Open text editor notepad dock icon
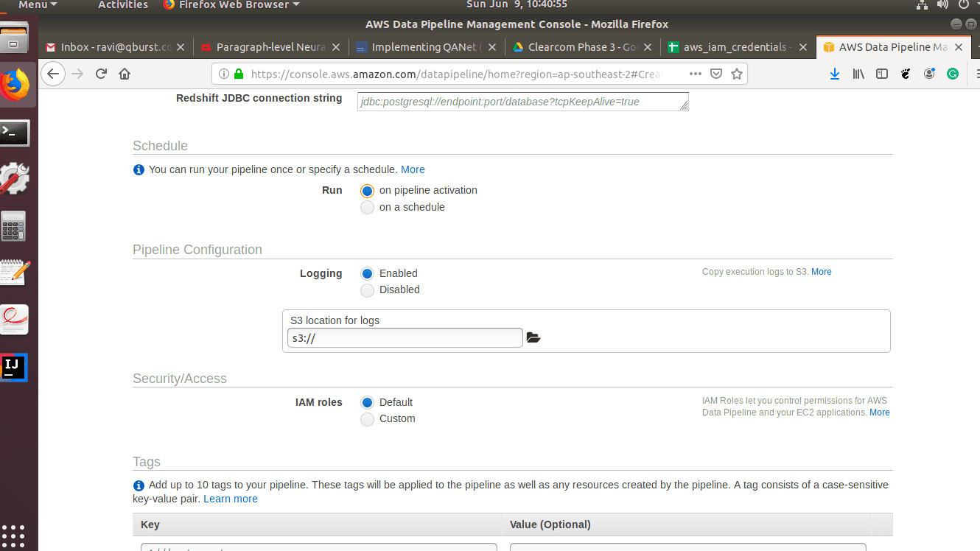Viewport: 980px width, 551px height. 15,273
